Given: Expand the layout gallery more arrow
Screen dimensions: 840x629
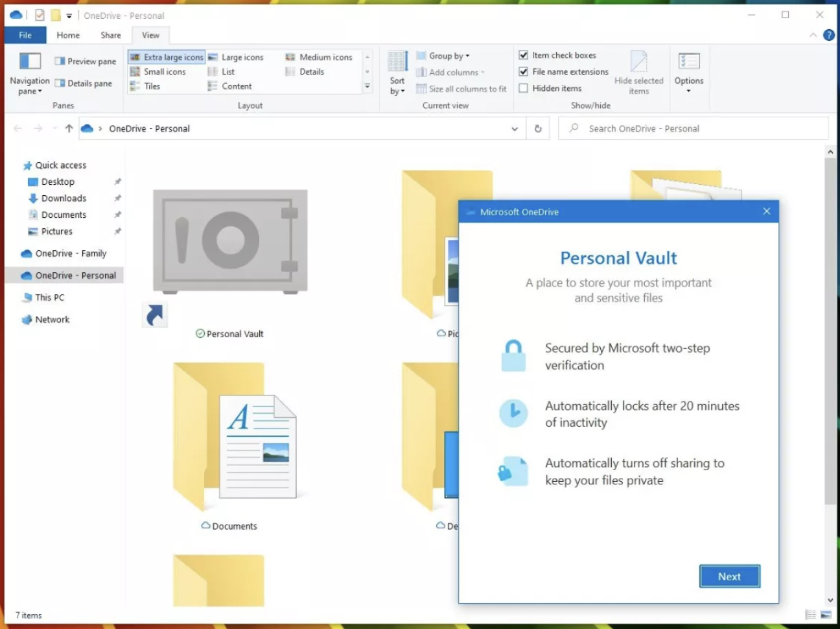Looking at the screenshot, I should (367, 86).
